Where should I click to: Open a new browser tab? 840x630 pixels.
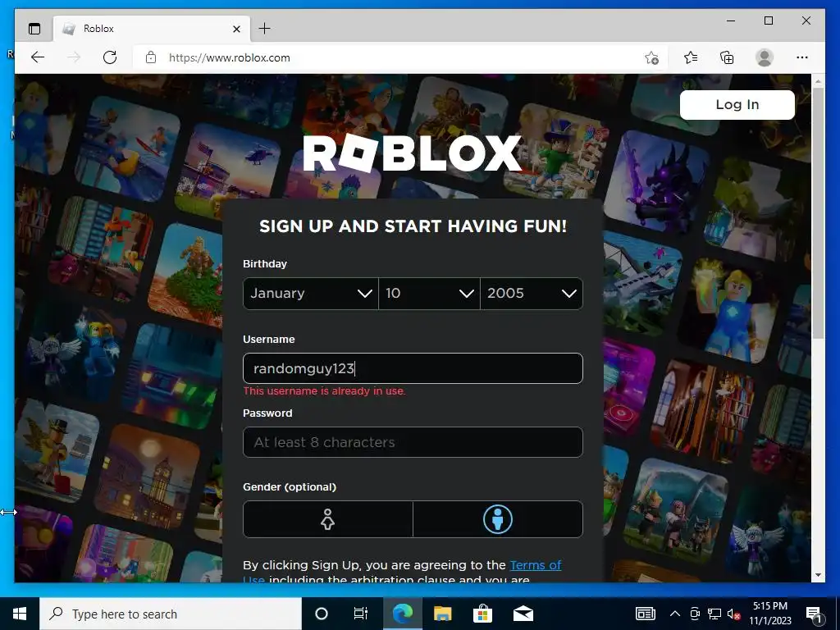click(x=265, y=29)
